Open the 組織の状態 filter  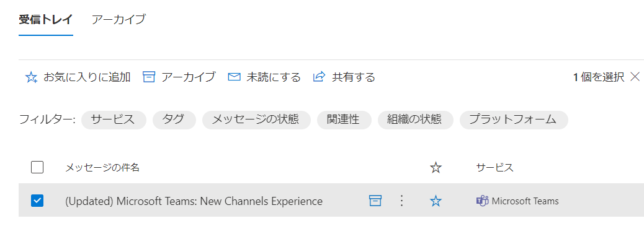pos(415,120)
